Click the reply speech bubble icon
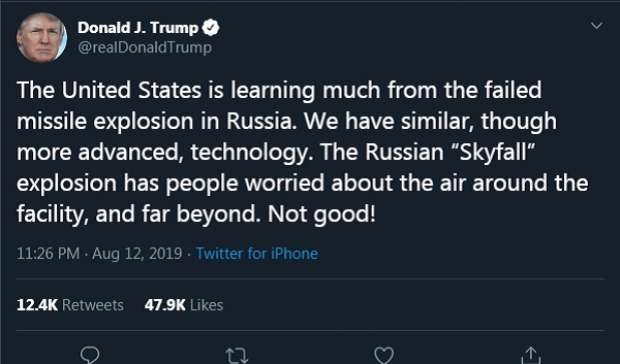The width and height of the screenshot is (620, 364). [x=90, y=355]
